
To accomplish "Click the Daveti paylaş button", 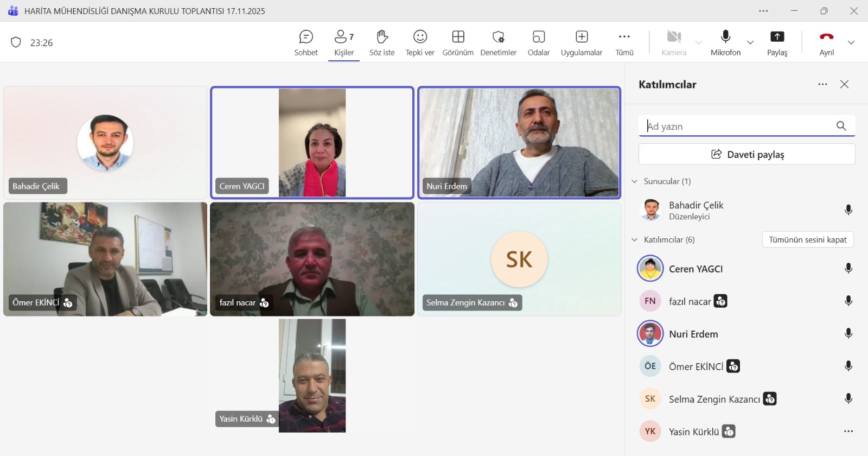I will [746, 154].
